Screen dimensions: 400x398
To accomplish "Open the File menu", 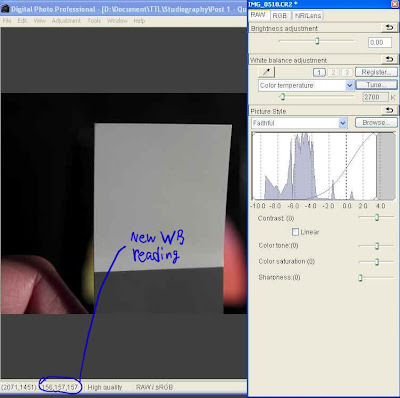I will point(7,21).
